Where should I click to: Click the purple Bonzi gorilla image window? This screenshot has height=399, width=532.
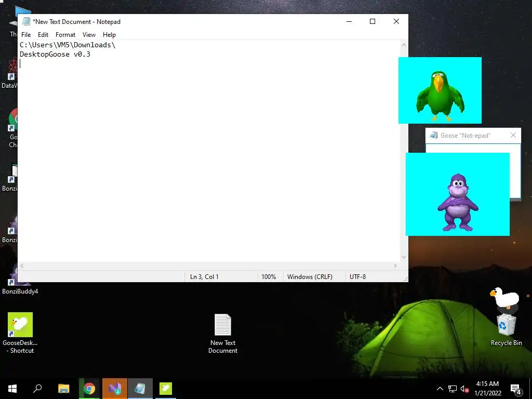point(458,194)
